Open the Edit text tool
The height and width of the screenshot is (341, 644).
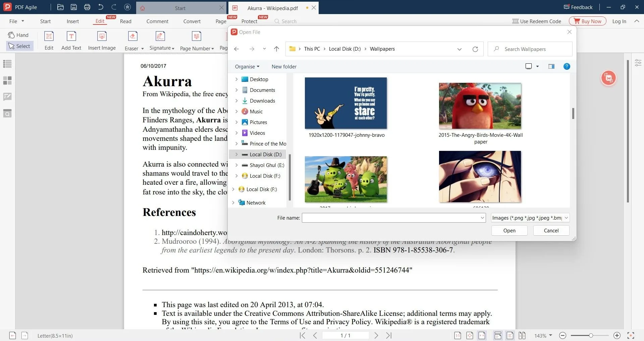click(49, 40)
